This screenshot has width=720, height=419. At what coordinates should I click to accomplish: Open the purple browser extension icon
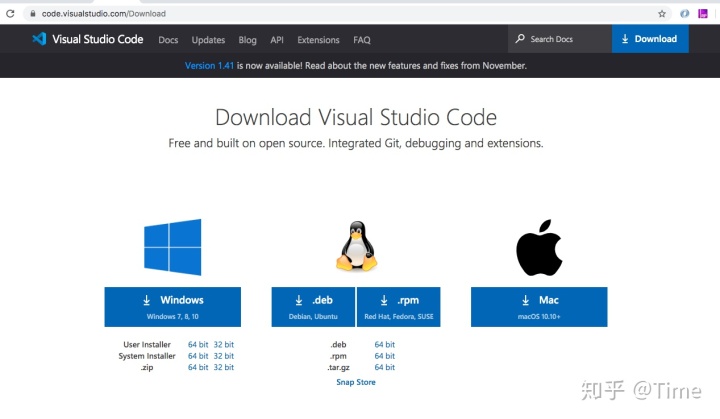pos(703,14)
